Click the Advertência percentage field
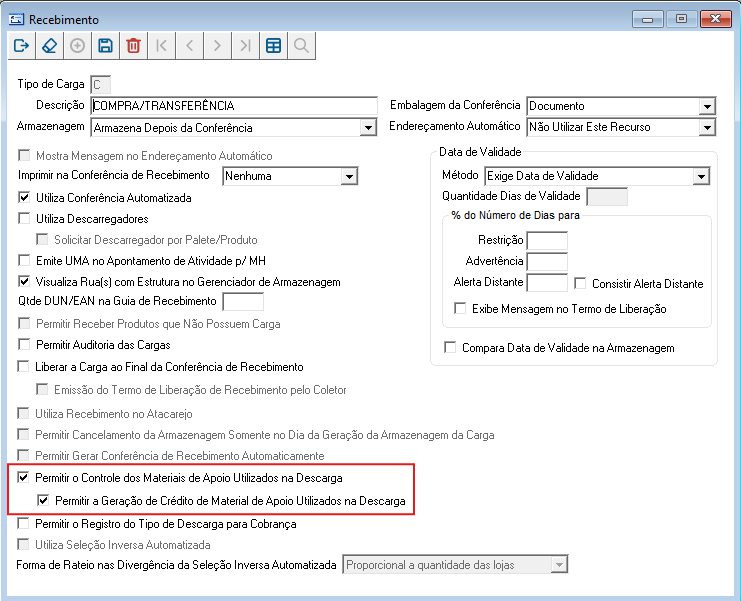The image size is (741, 601). click(547, 261)
